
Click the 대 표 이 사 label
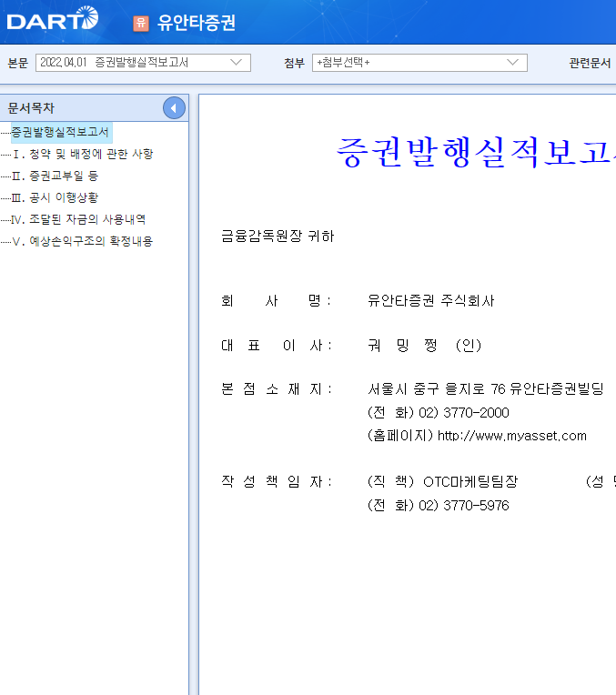click(x=276, y=345)
